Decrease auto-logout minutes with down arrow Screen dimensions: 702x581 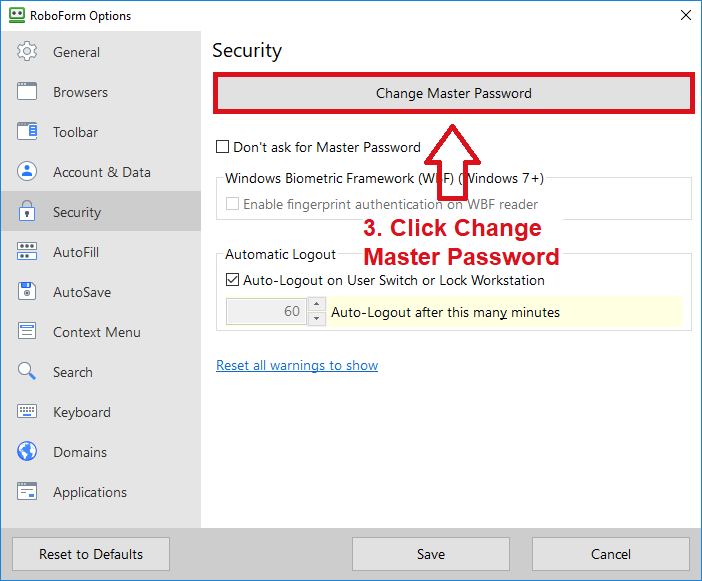point(317,318)
